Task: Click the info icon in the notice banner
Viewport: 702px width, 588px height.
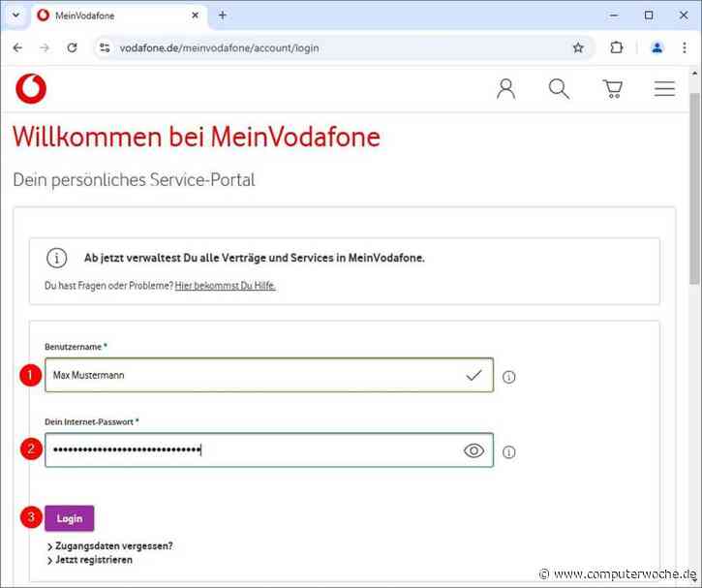Action: 56,258
